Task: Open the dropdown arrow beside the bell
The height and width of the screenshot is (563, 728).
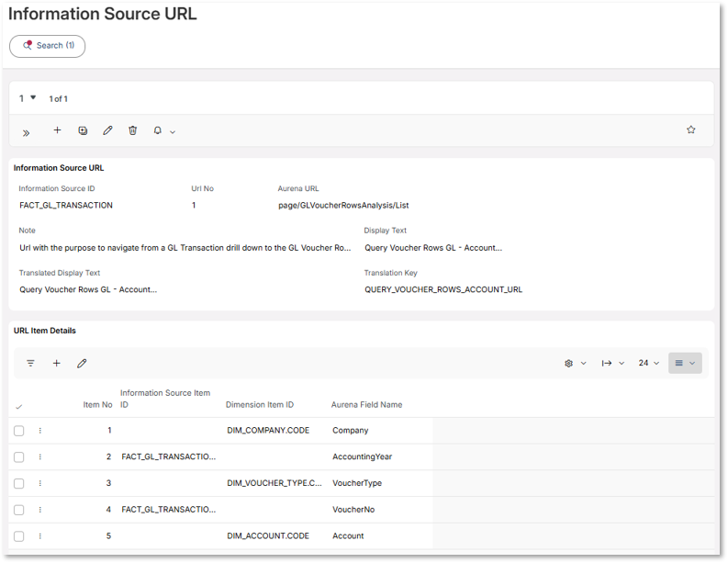Action: point(173,132)
